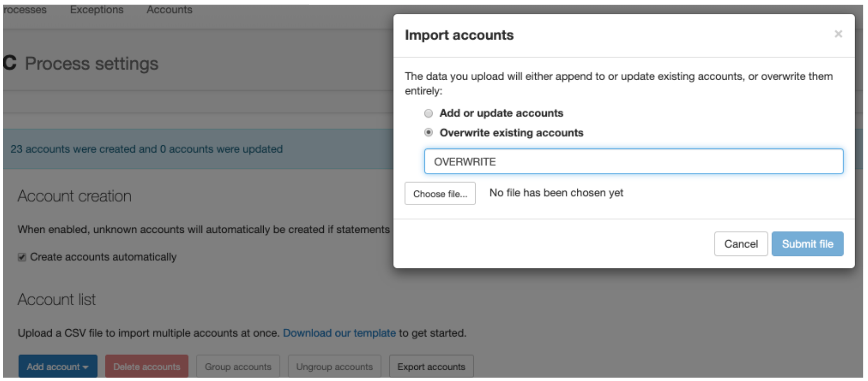Open the Exceptions tab
Screen dimensions: 868x381
pyautogui.click(x=97, y=9)
